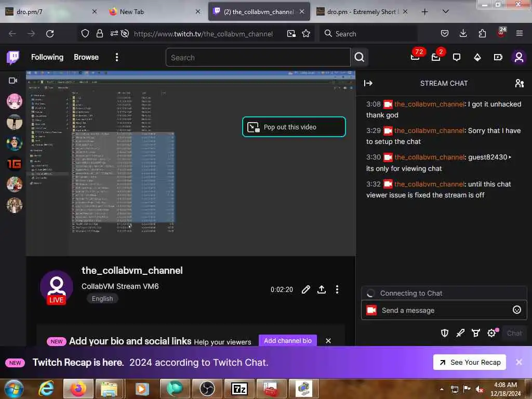Screen dimensions: 532x399
Task: Click the guest82430 reply mention in chat
Action: (489, 157)
